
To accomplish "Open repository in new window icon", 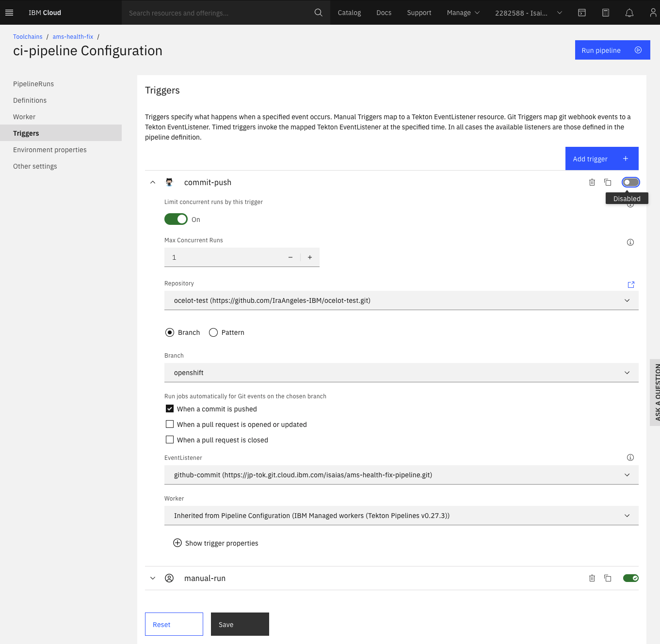I will pyautogui.click(x=631, y=285).
